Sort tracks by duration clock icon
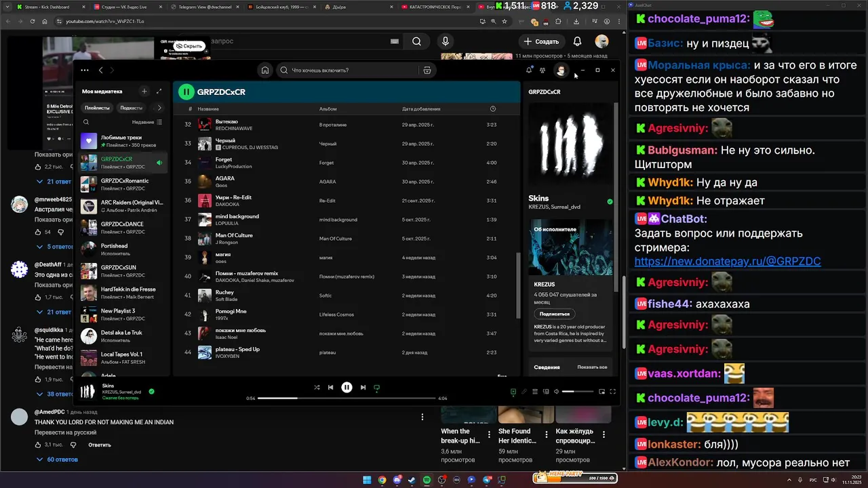This screenshot has height=488, width=868. tap(493, 108)
